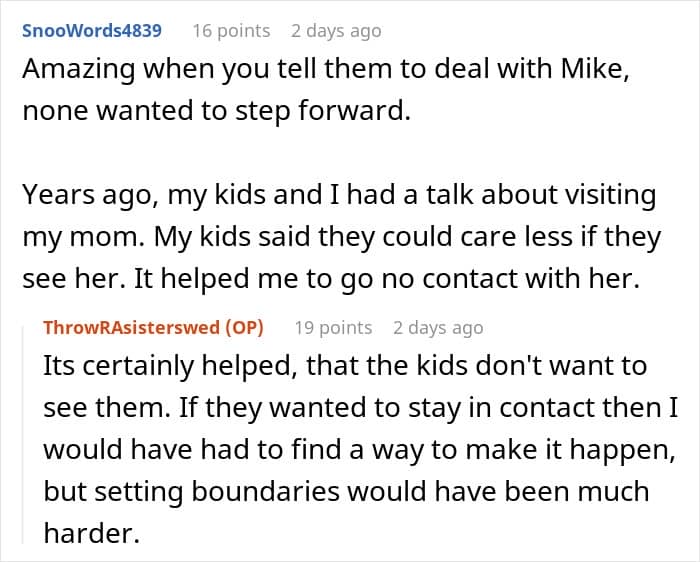Open the timestamp link on the OP reply
700x562 pixels.
(438, 328)
